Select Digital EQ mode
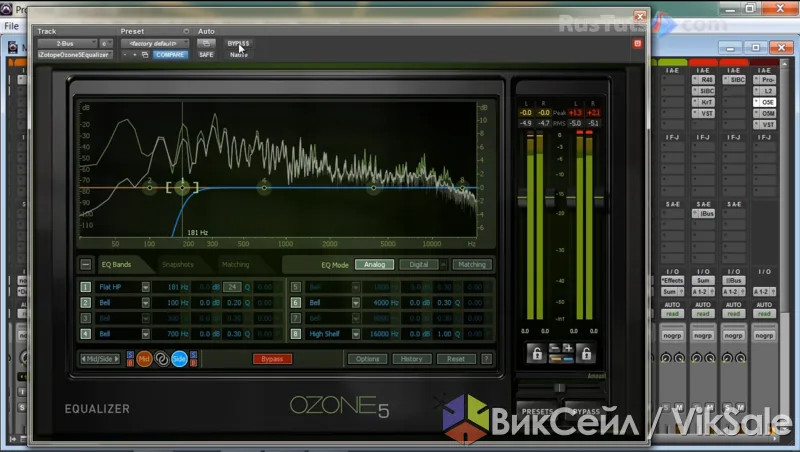This screenshot has width=800, height=452. click(x=418, y=264)
